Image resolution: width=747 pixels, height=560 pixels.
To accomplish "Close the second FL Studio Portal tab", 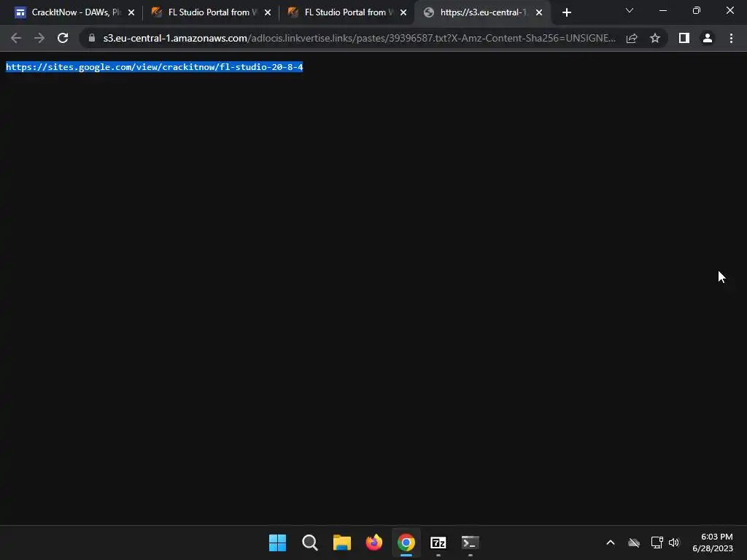I will pyautogui.click(x=403, y=13).
